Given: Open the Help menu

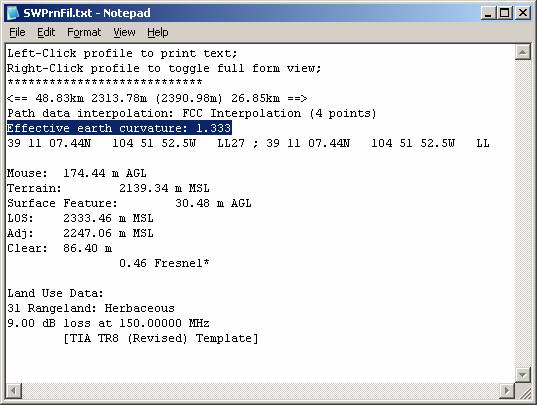Looking at the screenshot, I should pos(158,33).
